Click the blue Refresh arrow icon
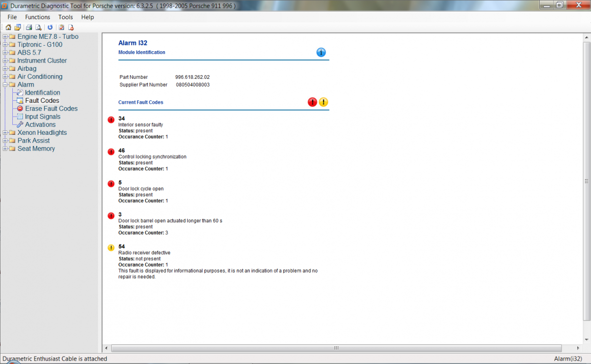The image size is (591, 364). tap(50, 28)
